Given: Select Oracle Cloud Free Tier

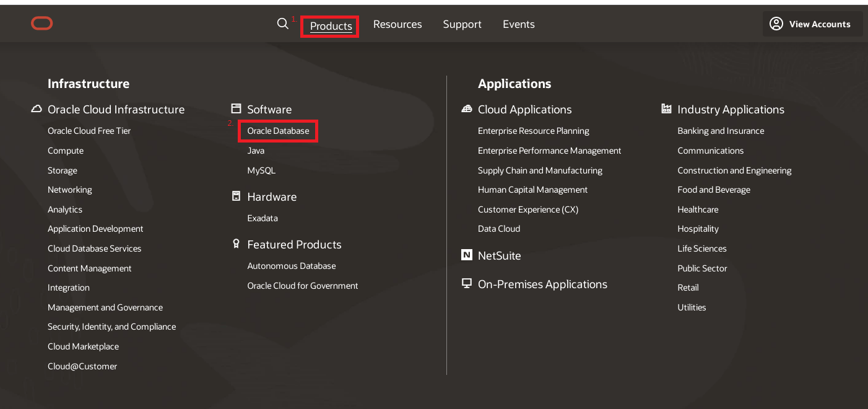Looking at the screenshot, I should (x=89, y=131).
